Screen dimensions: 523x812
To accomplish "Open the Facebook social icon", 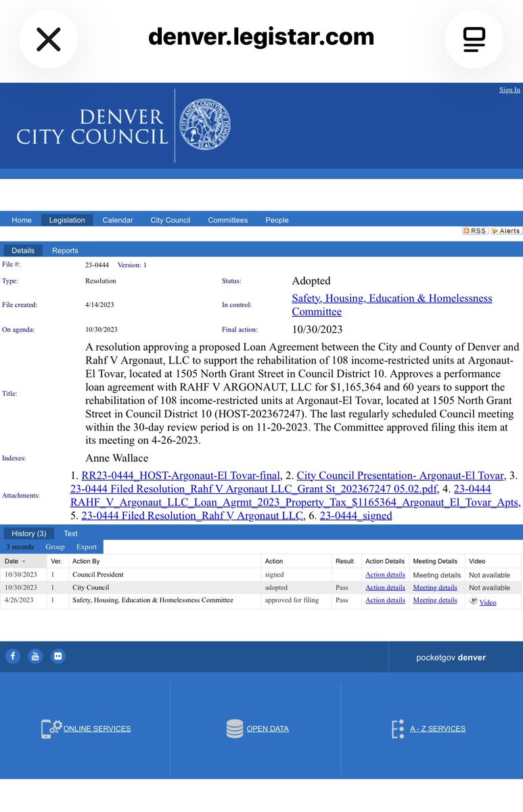I will click(x=13, y=656).
